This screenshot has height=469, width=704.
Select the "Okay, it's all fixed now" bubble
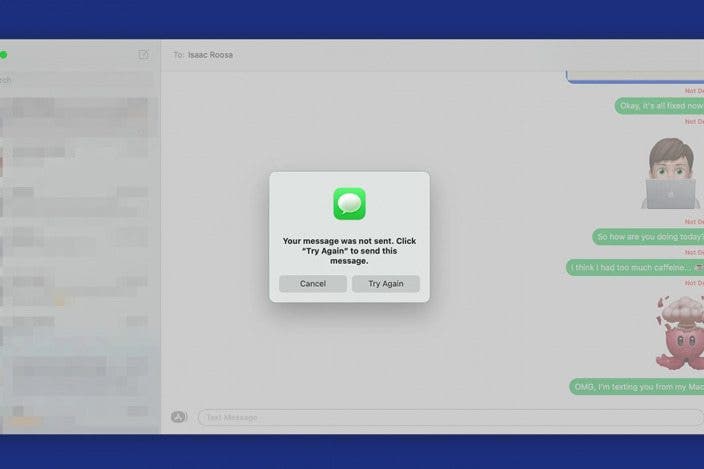(x=660, y=105)
